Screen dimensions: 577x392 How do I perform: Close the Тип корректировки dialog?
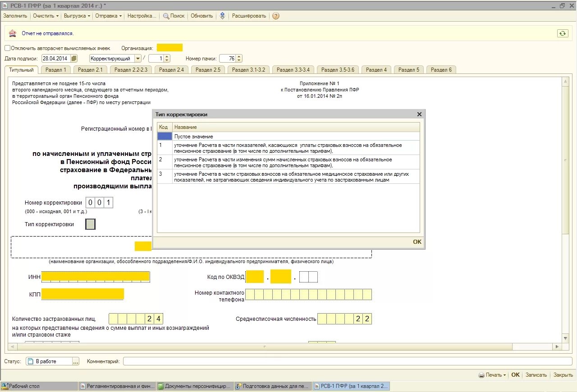coord(419,114)
